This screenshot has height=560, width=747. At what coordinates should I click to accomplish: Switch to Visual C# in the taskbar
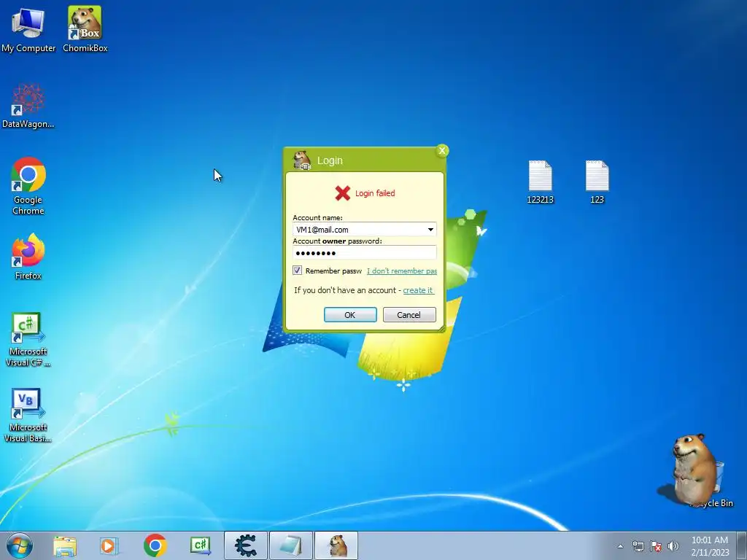pyautogui.click(x=201, y=545)
